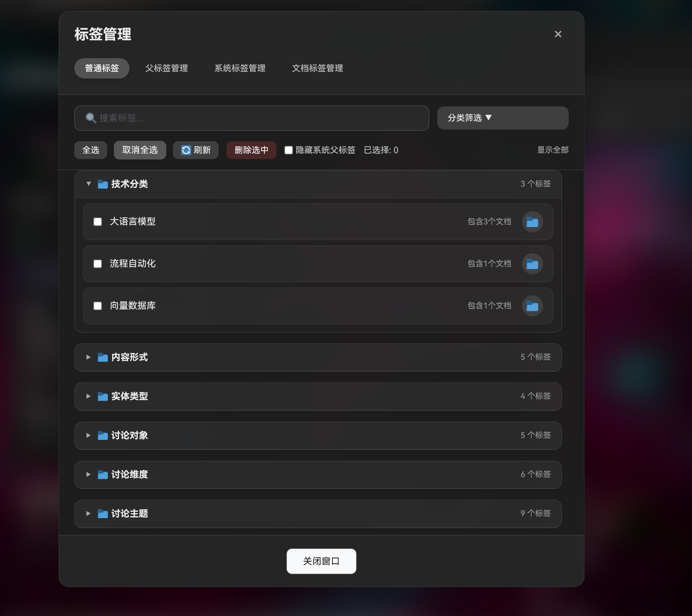Click the 讨论主题 category folder icon
The height and width of the screenshot is (616, 692).
click(103, 513)
